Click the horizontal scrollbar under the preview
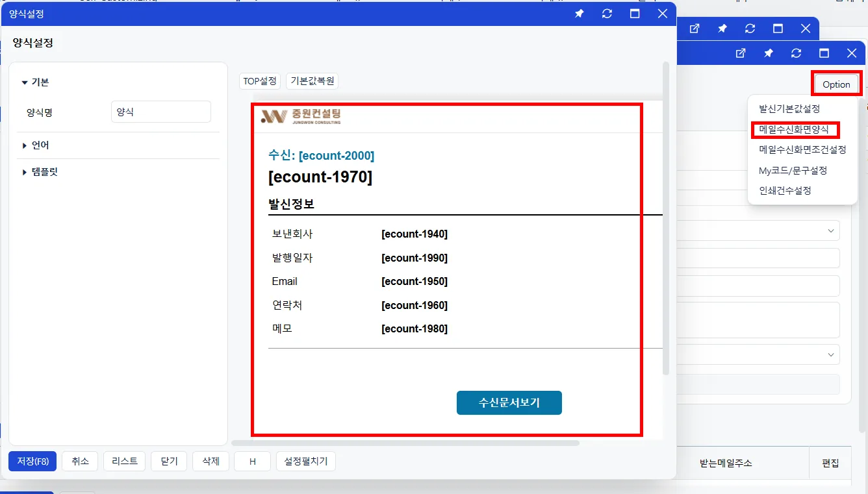Image resolution: width=868 pixels, height=494 pixels. (405, 443)
